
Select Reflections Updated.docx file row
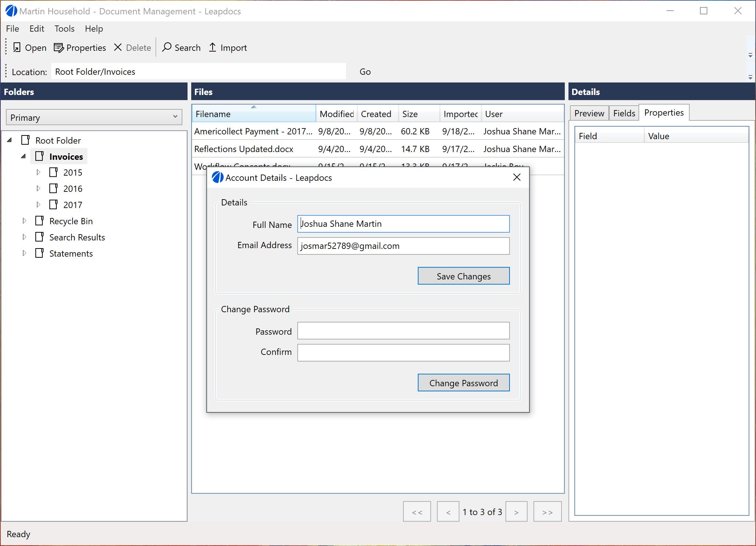378,149
